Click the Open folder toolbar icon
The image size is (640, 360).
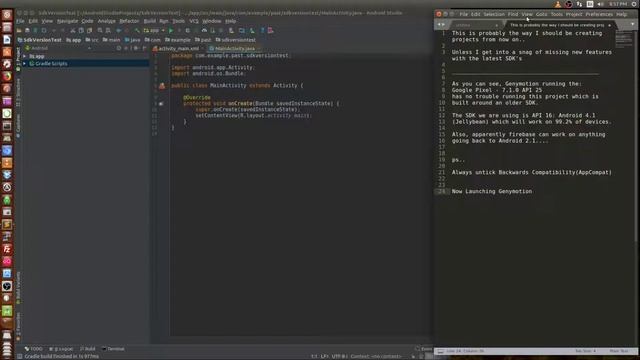[x=19, y=31]
